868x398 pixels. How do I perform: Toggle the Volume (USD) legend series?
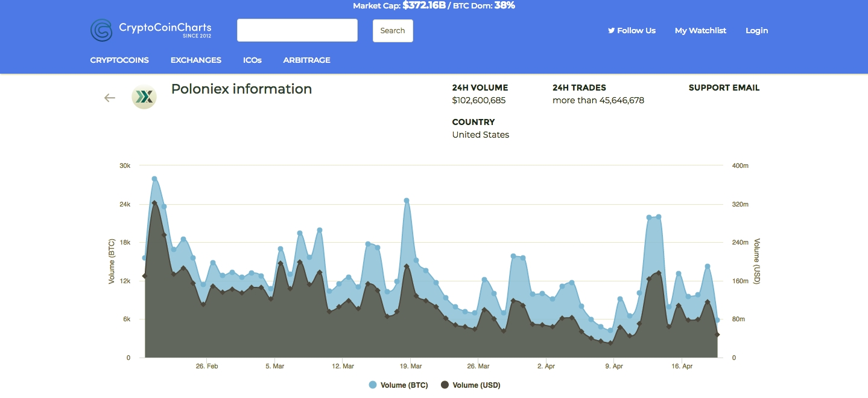point(470,385)
